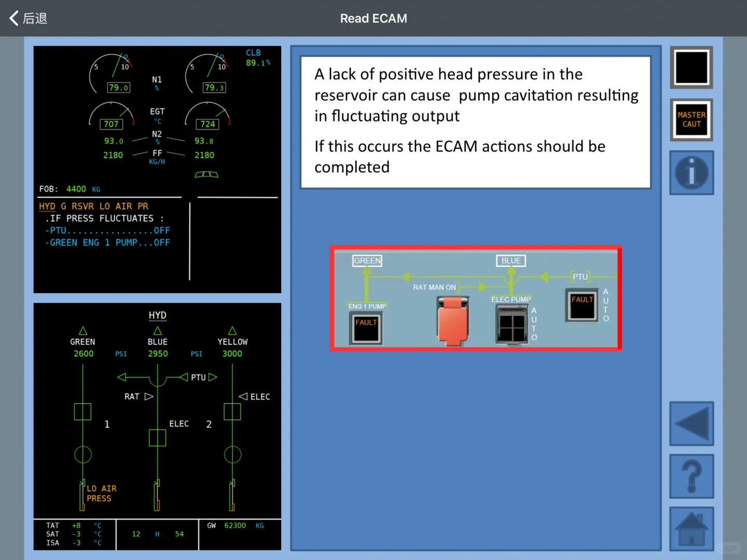Click the right EGT value 724
Viewport: 747px width, 560px height.
click(x=208, y=124)
